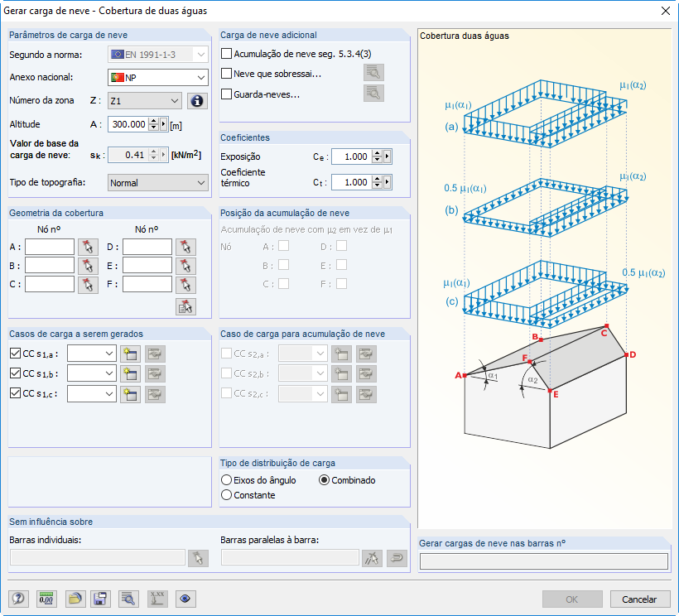Increase exposure coefficient Ce spinner
679x616 pixels.
[378, 154]
